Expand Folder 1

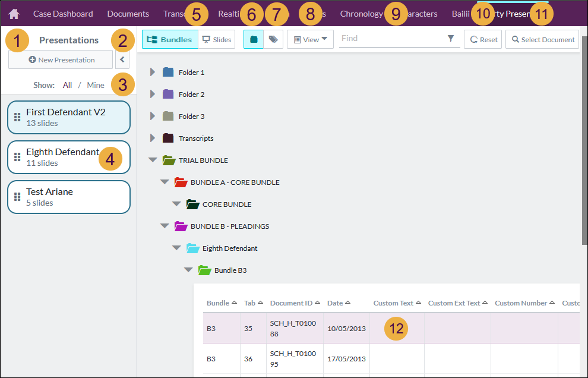click(152, 72)
